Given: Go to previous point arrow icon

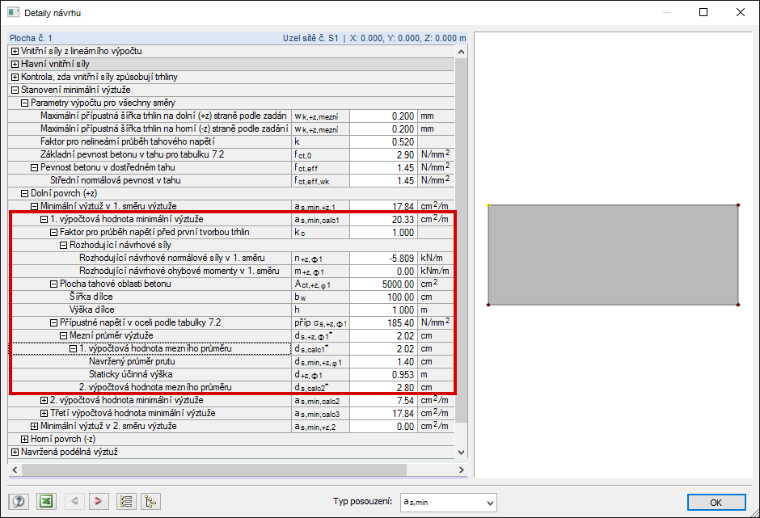Looking at the screenshot, I should coord(75,501).
